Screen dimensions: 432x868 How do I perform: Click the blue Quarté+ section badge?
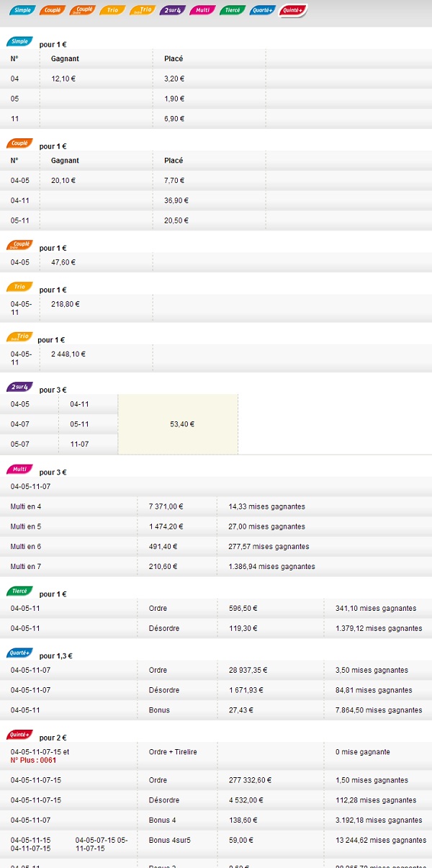[19, 653]
